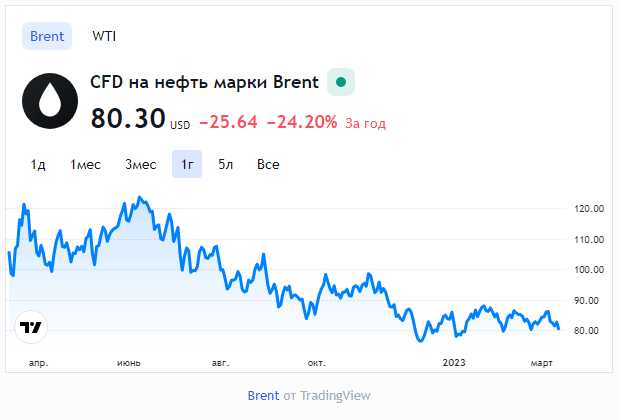Select the 1д time range
Image resolution: width=621 pixels, height=420 pixels.
tap(38, 164)
